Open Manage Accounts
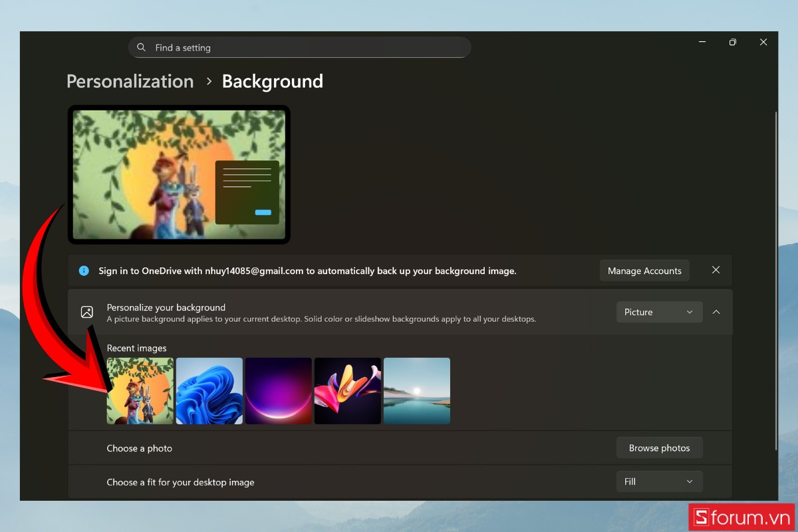 [x=644, y=271]
